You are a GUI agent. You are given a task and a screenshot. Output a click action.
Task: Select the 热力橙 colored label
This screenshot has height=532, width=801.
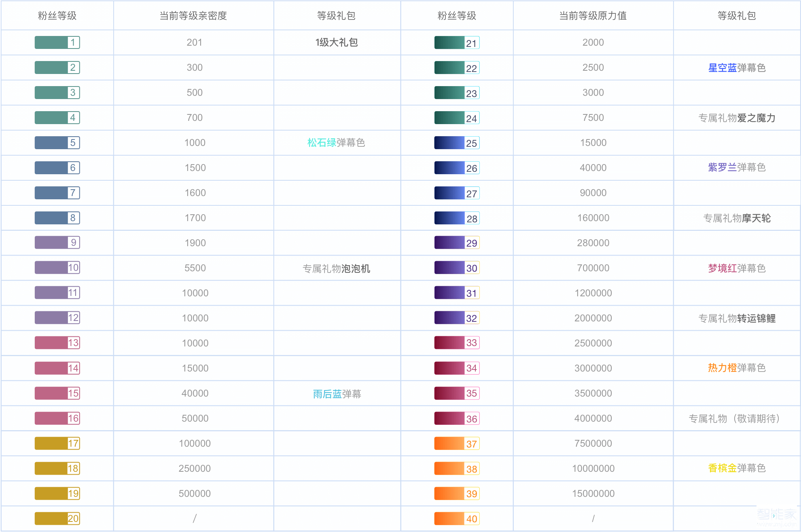tap(723, 368)
